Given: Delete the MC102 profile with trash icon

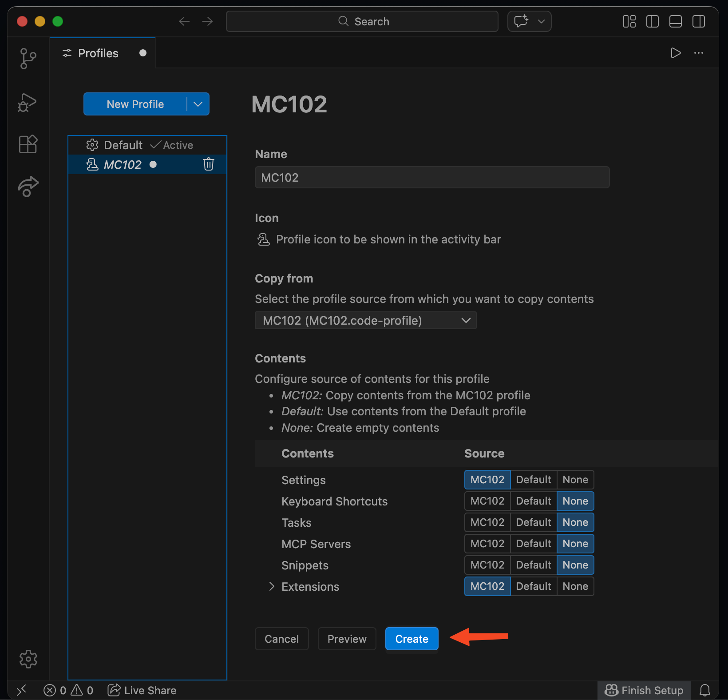Looking at the screenshot, I should 209,164.
